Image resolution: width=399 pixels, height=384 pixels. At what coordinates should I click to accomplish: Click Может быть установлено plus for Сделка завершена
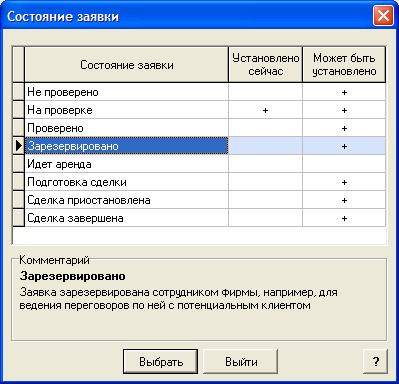(x=344, y=218)
